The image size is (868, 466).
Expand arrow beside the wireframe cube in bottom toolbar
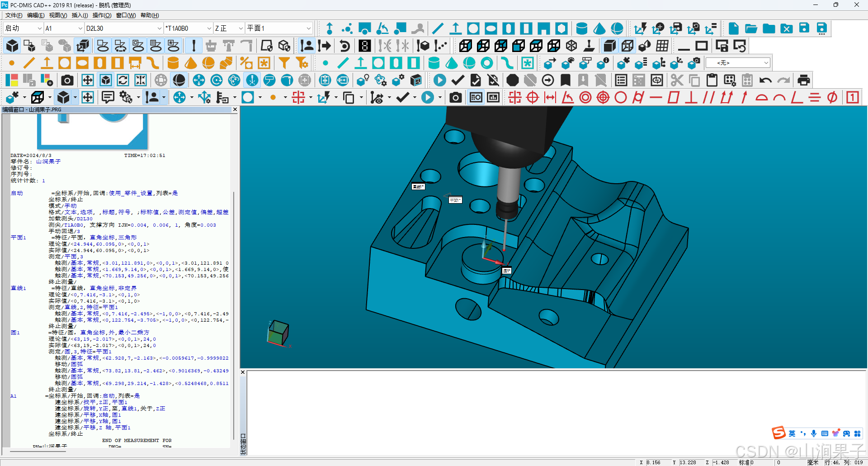(x=50, y=97)
